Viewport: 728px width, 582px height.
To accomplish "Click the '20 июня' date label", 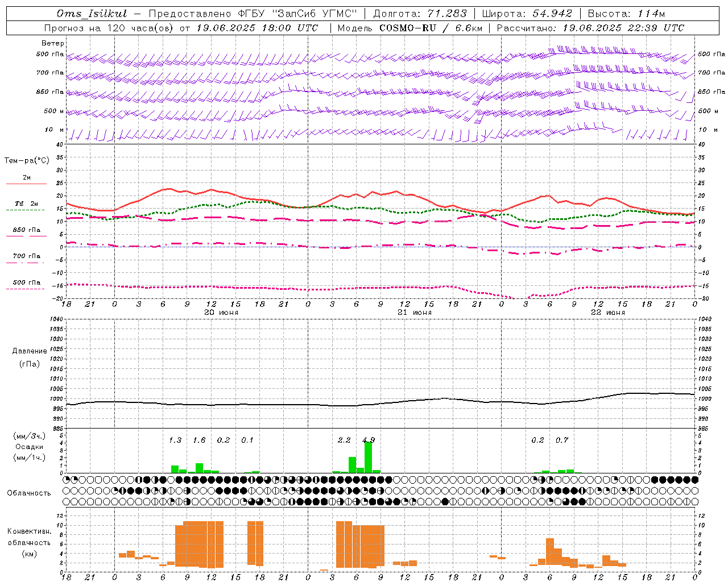I will 221,313.
